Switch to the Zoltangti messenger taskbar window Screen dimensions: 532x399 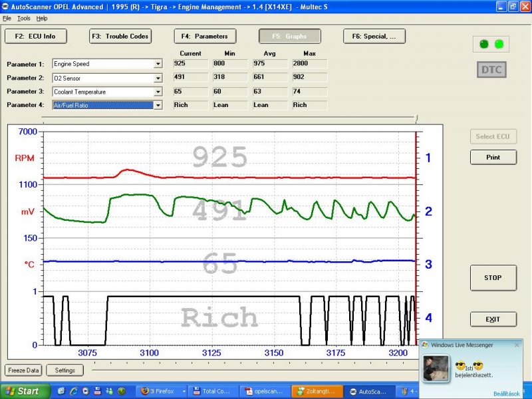pos(317,391)
